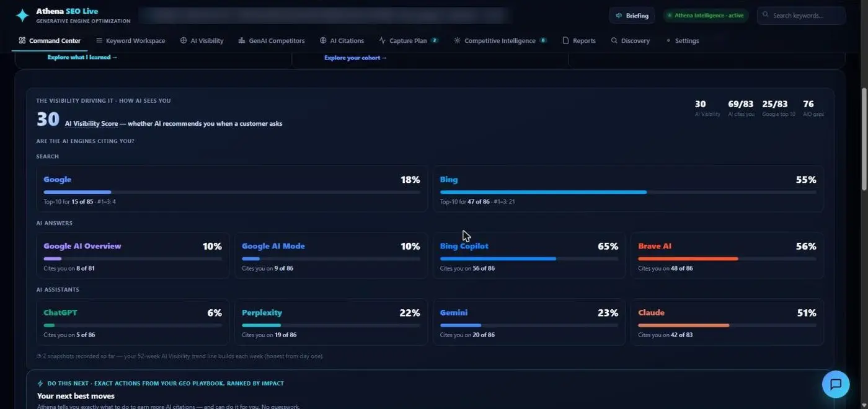Image resolution: width=868 pixels, height=409 pixels.
Task: Click the Bing search progress bar
Action: point(628,192)
